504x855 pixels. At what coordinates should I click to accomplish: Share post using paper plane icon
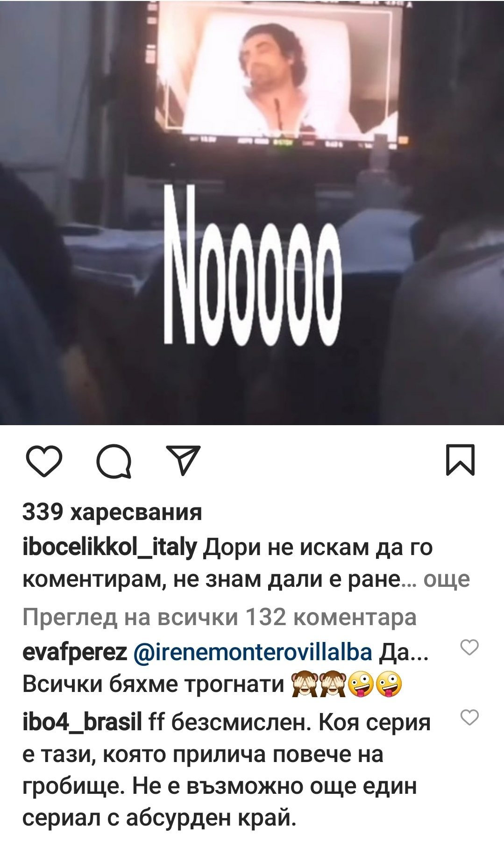coord(184,460)
